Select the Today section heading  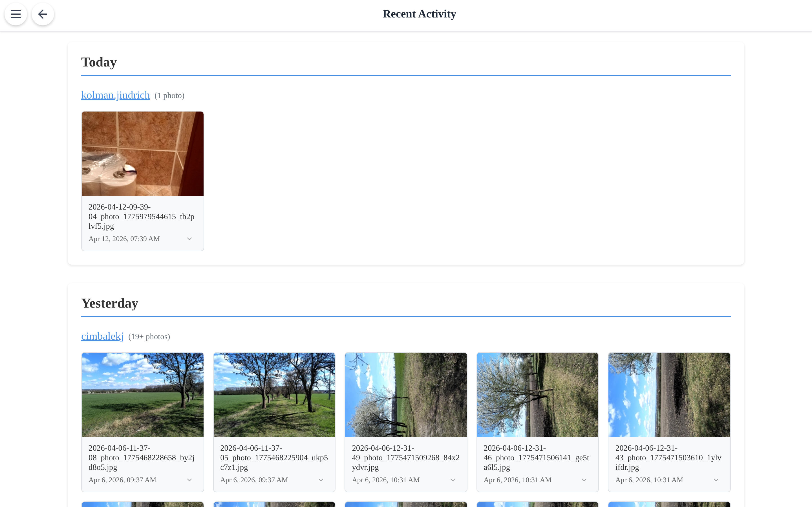tap(99, 62)
